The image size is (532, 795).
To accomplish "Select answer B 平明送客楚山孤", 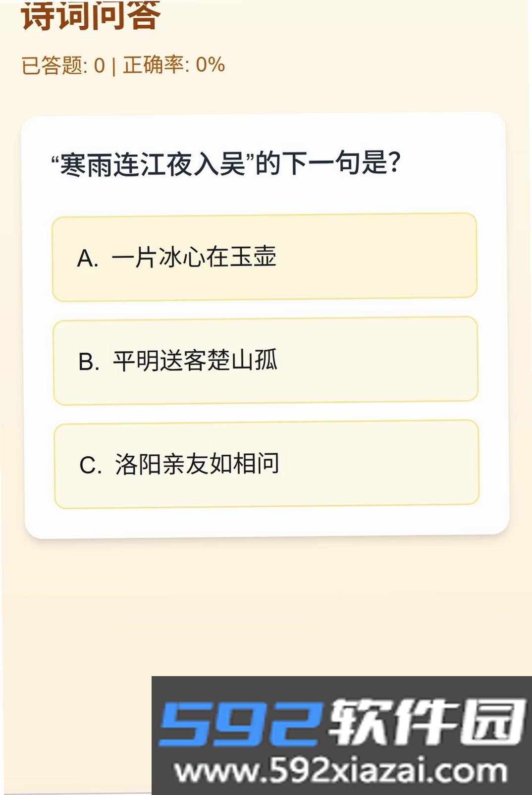I will 266,361.
